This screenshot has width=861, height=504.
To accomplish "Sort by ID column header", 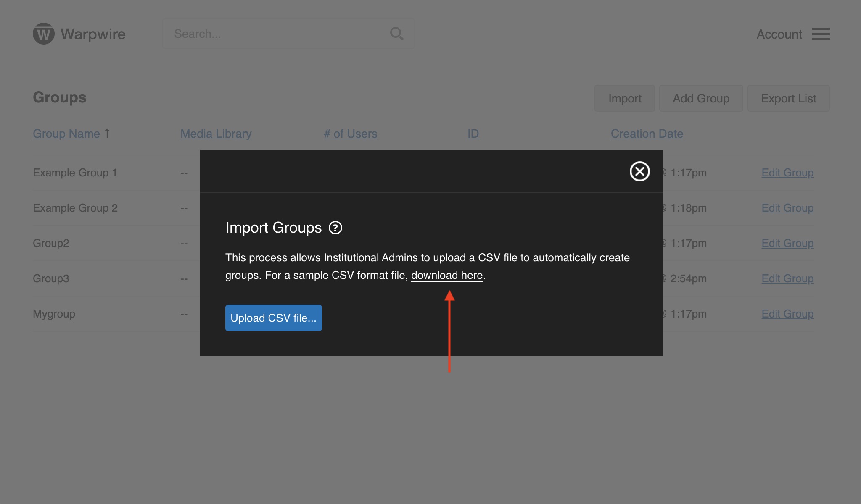I will pos(473,134).
